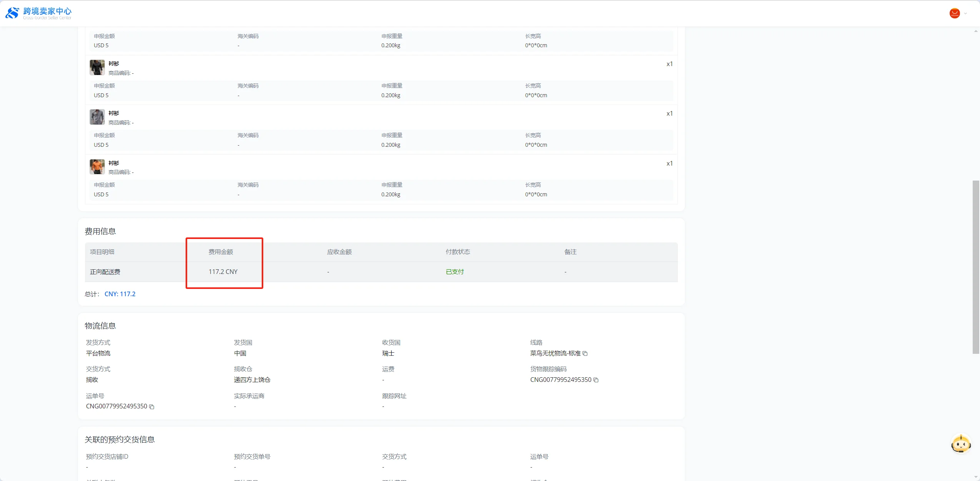Click the 费用金额 column header
Viewport: 980px width, 481px height.
(x=221, y=252)
